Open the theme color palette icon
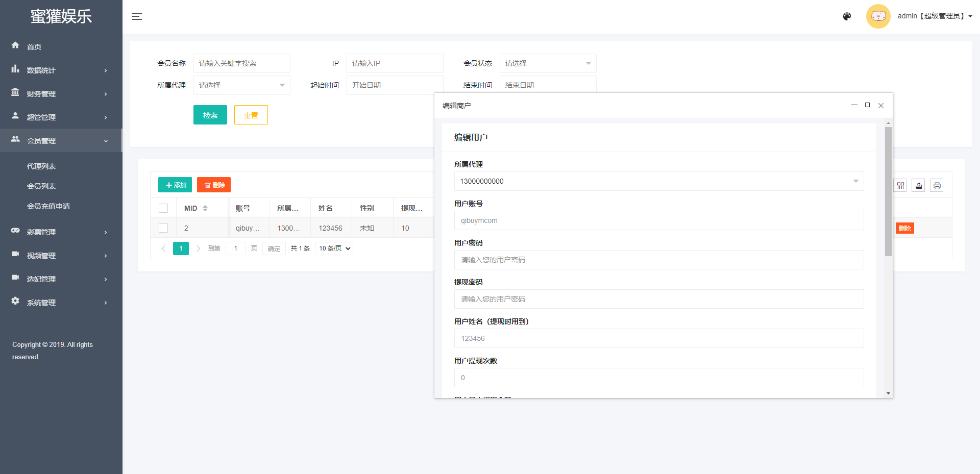 click(x=847, y=16)
